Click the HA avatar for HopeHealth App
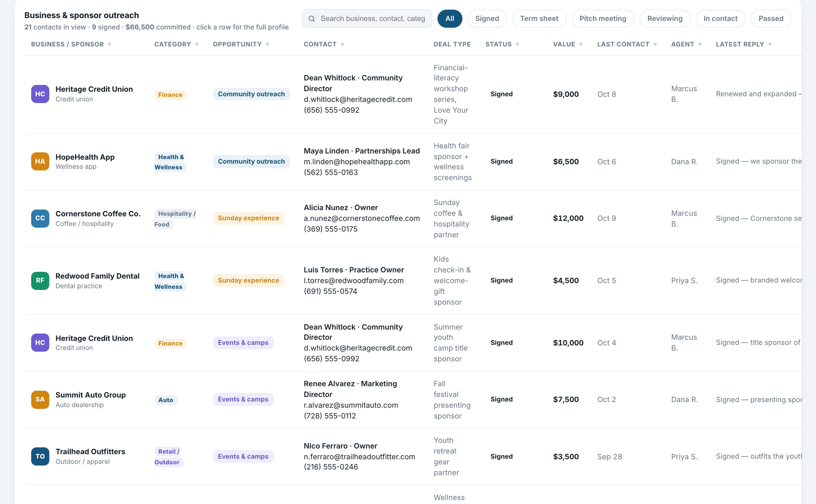This screenshot has width=816, height=504. click(40, 161)
